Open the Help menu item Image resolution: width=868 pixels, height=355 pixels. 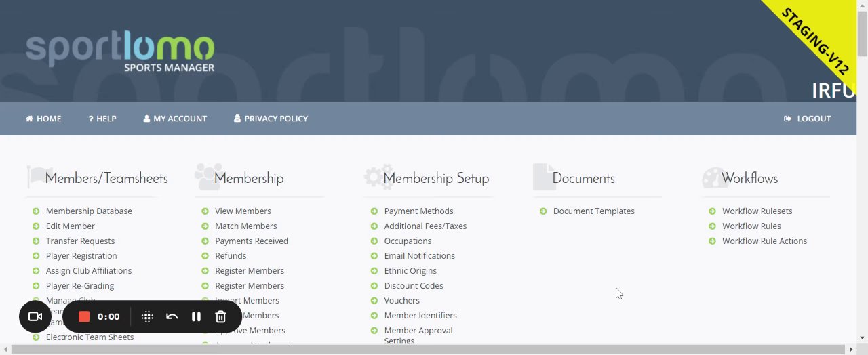tap(102, 119)
